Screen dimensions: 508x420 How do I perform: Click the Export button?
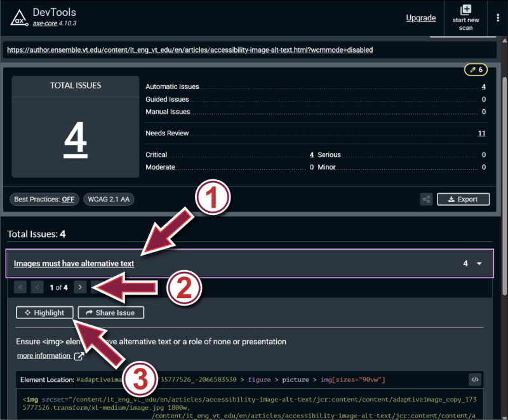[x=463, y=199]
